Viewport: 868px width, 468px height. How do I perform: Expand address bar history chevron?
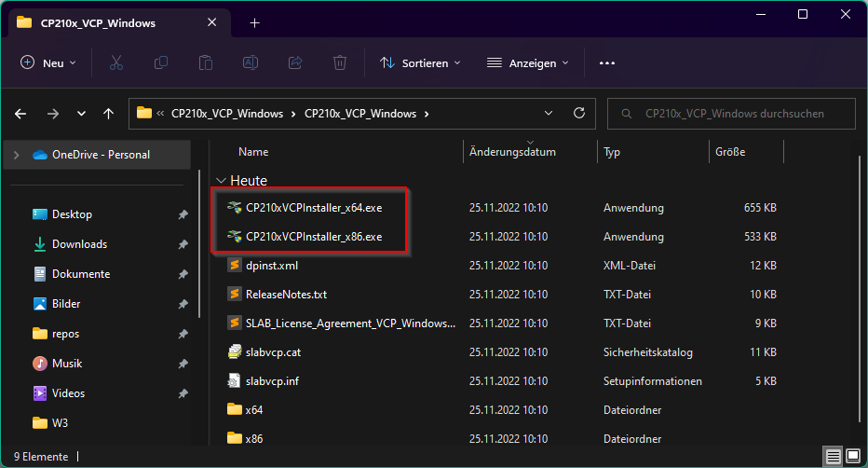[549, 113]
